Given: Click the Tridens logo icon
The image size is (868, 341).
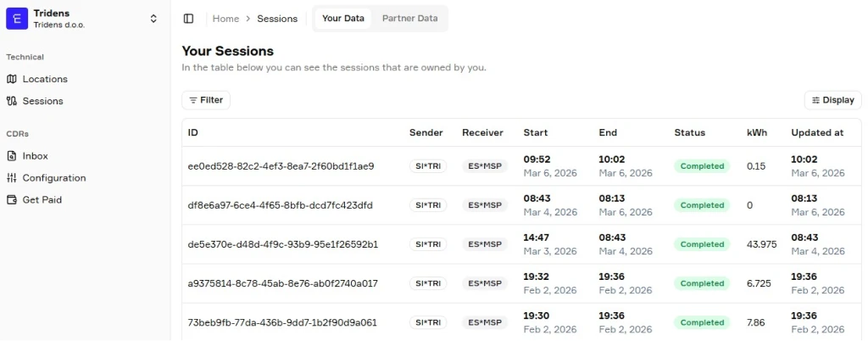Looking at the screenshot, I should coord(17,19).
